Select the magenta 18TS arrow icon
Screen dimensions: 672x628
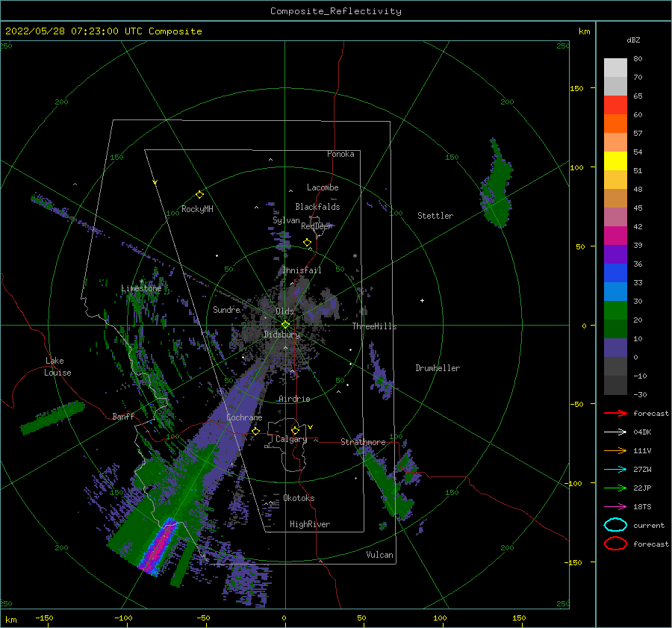coord(615,507)
